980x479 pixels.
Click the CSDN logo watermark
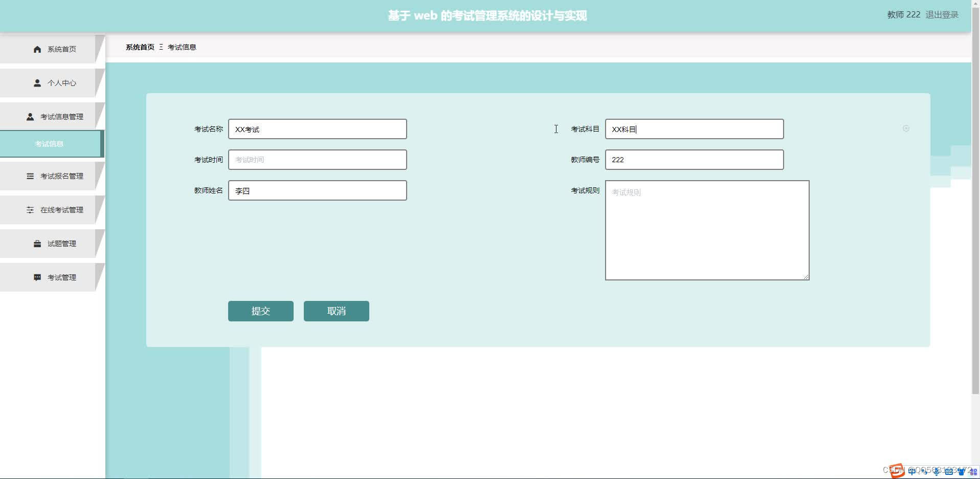(895, 469)
